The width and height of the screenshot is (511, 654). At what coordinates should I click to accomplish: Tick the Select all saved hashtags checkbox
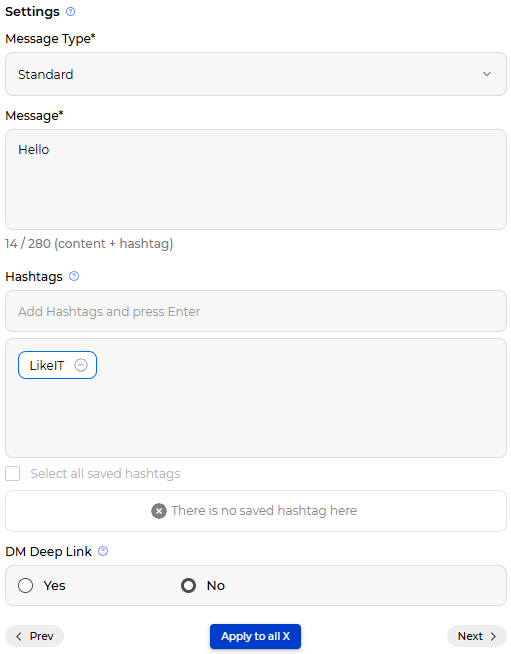pos(13,474)
